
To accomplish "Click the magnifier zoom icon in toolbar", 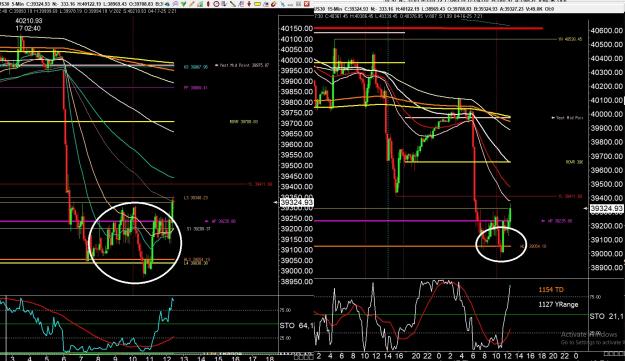I will coord(175,4).
